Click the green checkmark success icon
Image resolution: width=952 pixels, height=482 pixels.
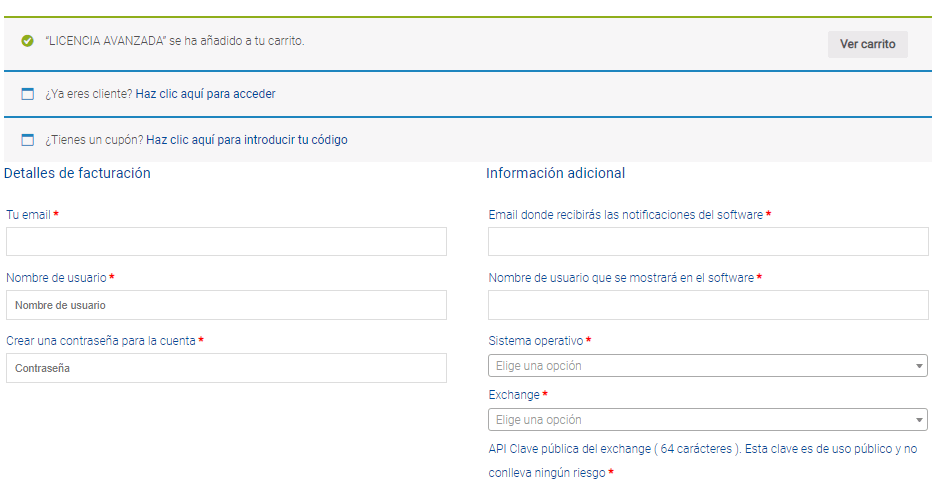click(27, 41)
